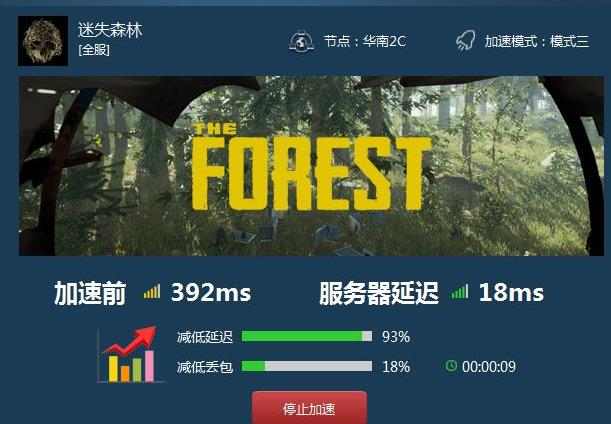Click the skull game icon thumbnail
Image resolution: width=611 pixels, height=424 pixels.
coord(43,41)
